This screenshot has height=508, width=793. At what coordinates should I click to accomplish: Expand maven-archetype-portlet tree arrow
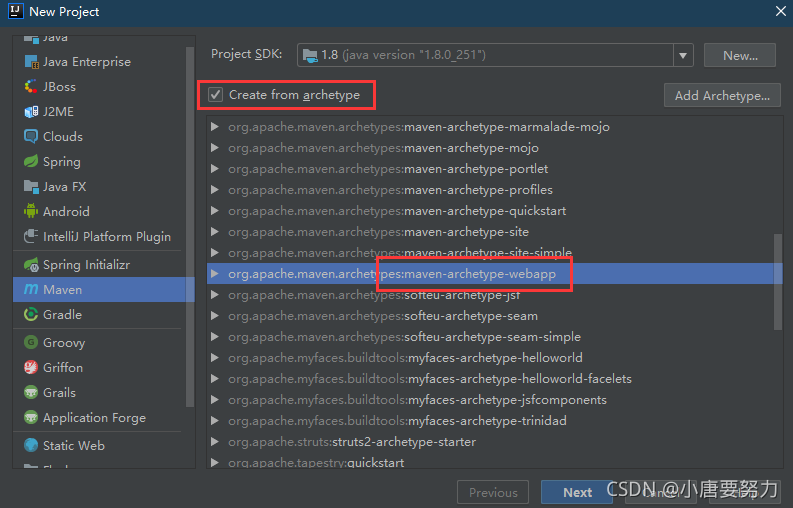pos(215,168)
